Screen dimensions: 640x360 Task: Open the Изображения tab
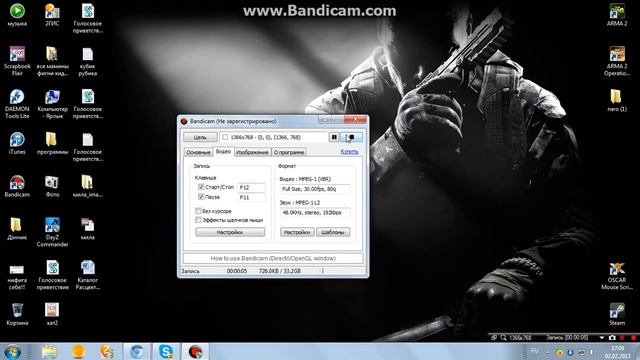pyautogui.click(x=252, y=152)
